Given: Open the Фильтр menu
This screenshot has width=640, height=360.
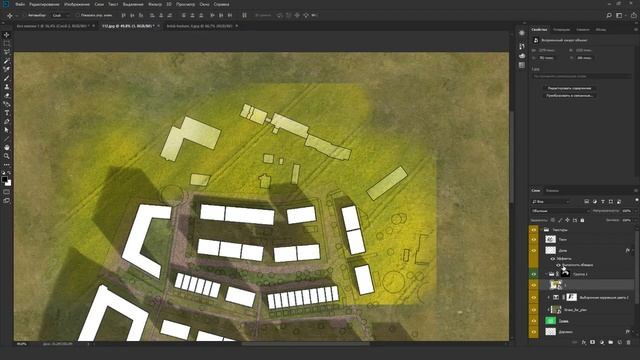Looking at the screenshot, I should tap(155, 4).
